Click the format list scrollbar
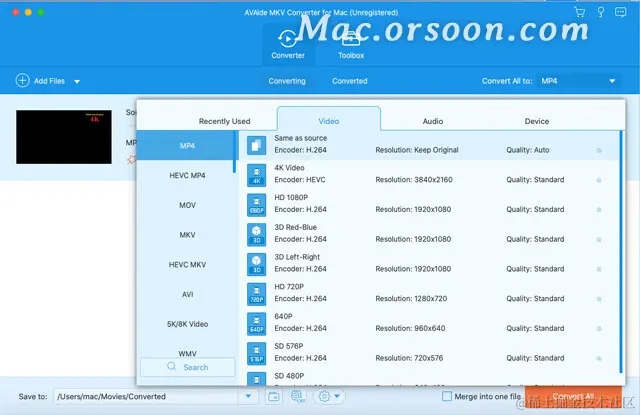Image resolution: width=640 pixels, height=415 pixels. [x=234, y=152]
